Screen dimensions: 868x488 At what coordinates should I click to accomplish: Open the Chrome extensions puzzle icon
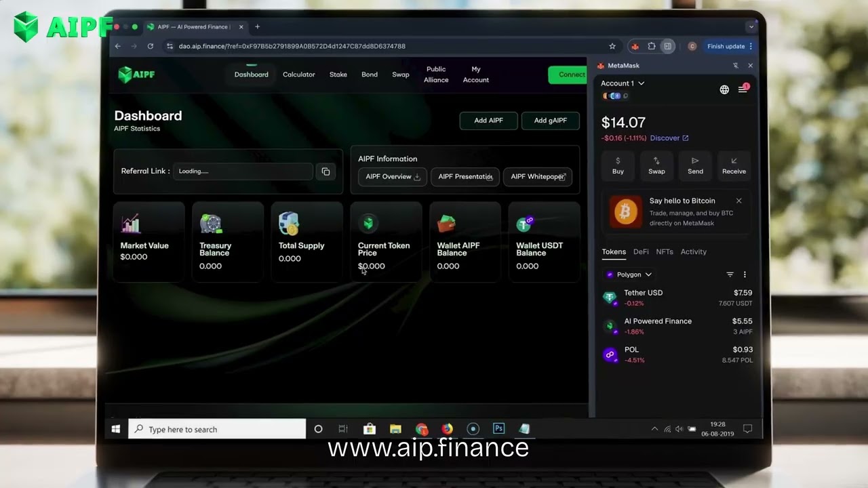tap(652, 46)
